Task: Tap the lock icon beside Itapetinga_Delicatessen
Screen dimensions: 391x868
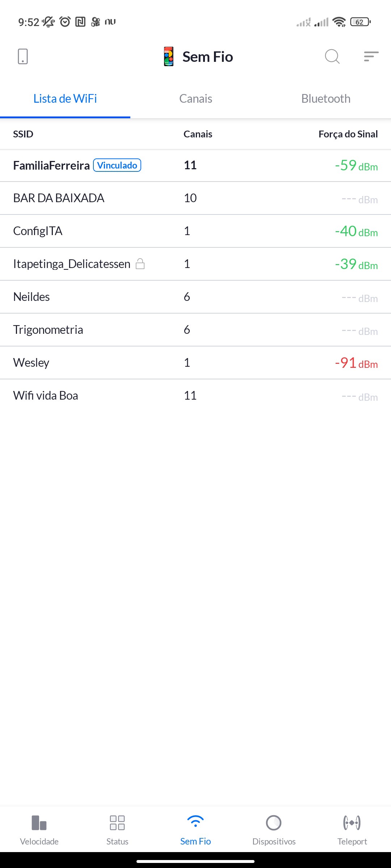Action: coord(140,264)
